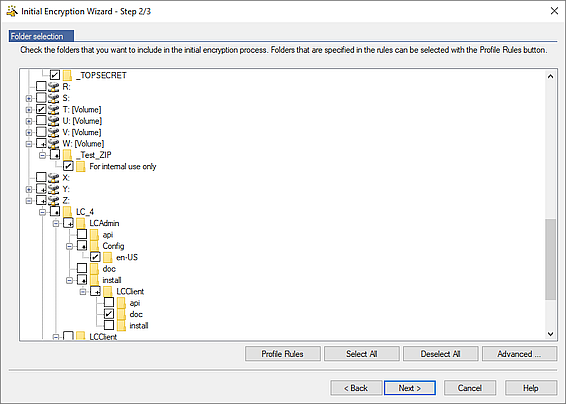
Task: Click the _Test_ZIP folder icon
Action: (x=67, y=155)
